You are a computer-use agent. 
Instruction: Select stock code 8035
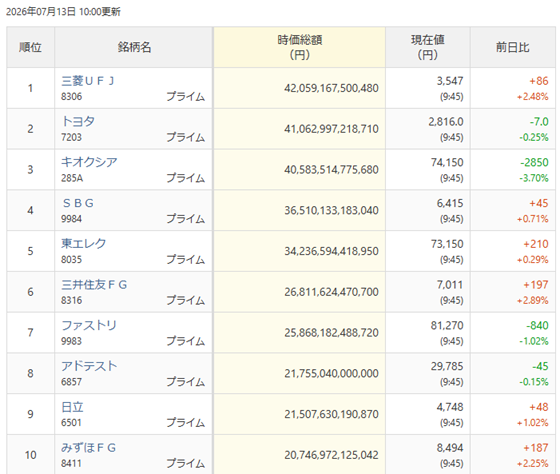[71, 259]
